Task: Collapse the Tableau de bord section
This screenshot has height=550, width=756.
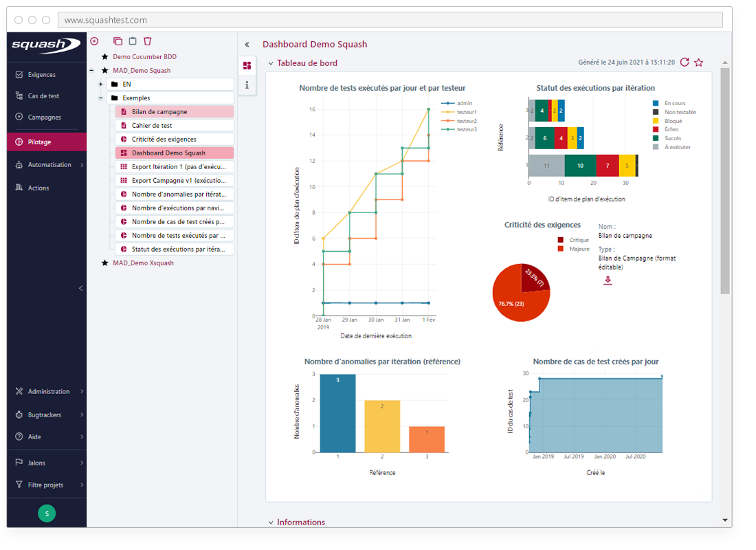Action: pos(271,64)
